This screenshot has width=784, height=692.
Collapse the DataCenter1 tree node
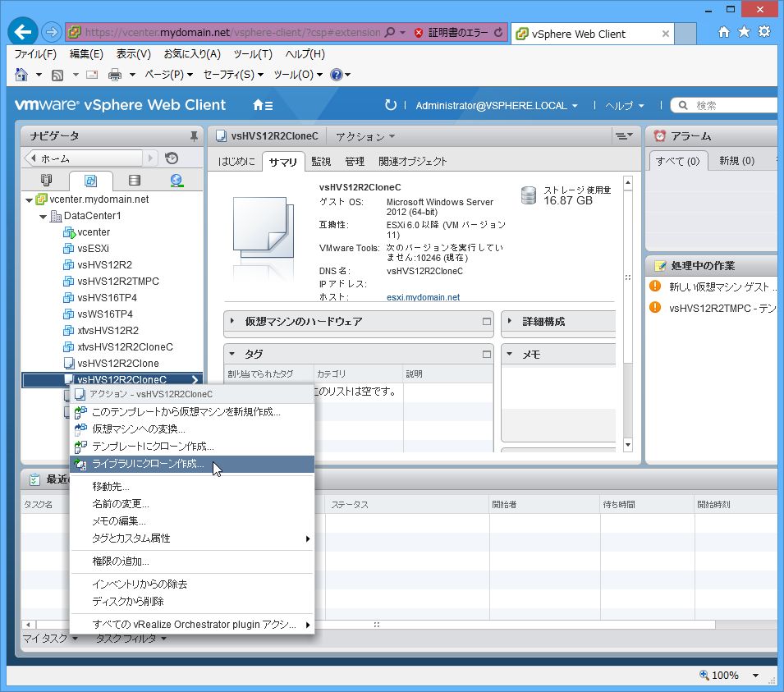(x=43, y=217)
